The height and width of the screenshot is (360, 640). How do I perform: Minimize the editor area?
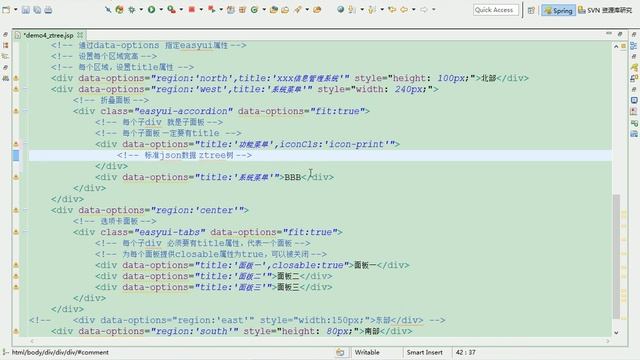[609, 33]
